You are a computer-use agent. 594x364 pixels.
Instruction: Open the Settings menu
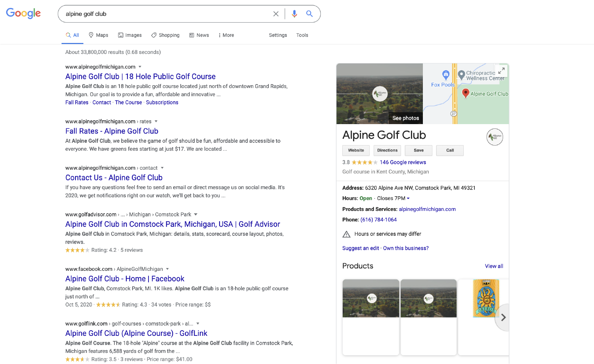278,35
